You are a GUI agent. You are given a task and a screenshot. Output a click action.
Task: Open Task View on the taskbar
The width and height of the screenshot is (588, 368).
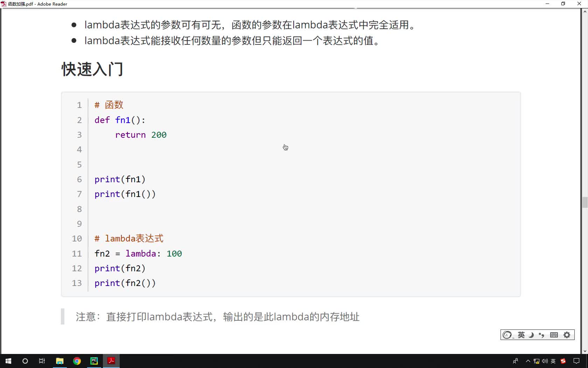coord(42,361)
